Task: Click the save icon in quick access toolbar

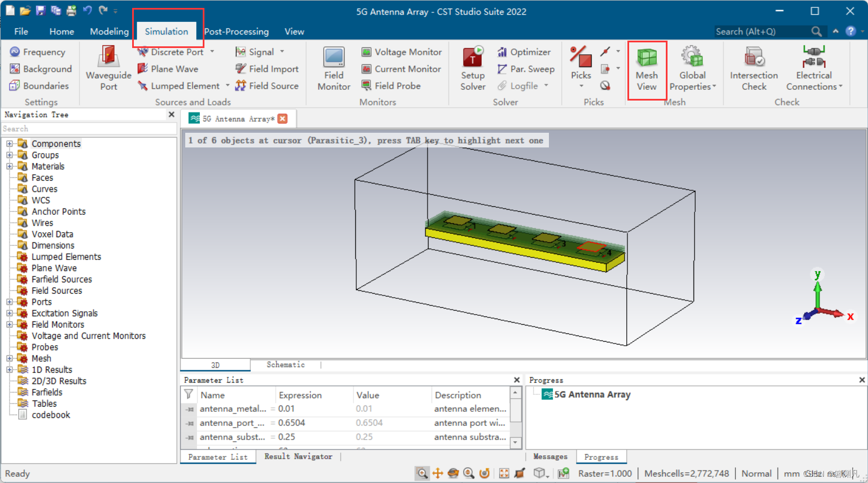Action: point(40,10)
